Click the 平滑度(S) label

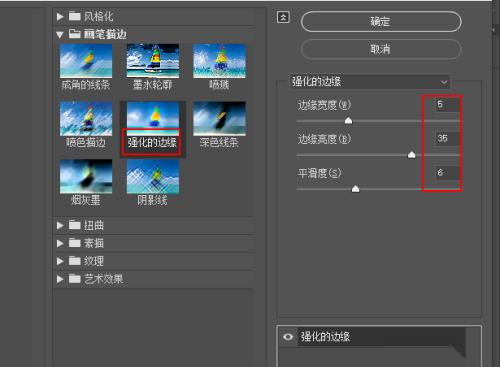[x=319, y=173]
